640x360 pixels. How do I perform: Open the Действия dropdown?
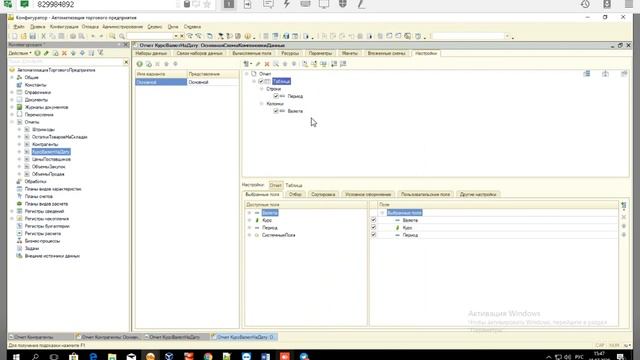(20, 53)
